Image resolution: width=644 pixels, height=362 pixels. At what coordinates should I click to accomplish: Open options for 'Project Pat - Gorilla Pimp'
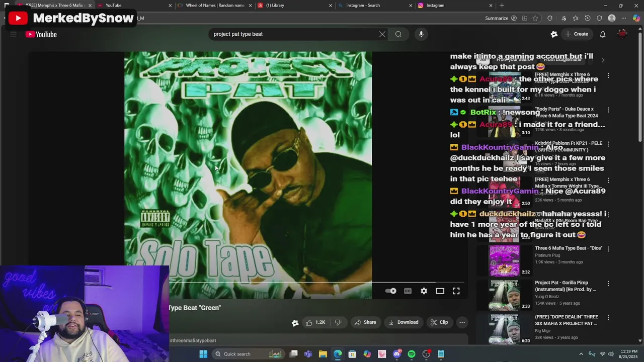coord(608,284)
